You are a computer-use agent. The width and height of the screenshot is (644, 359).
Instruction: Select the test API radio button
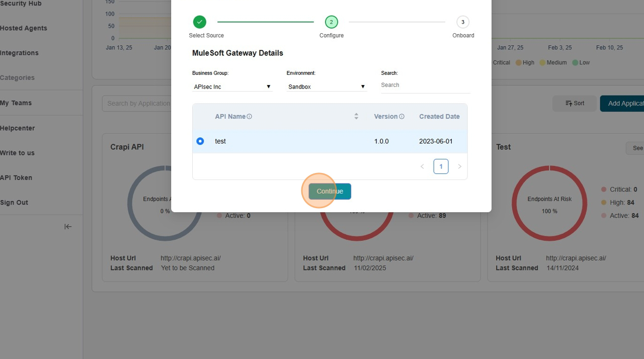[200, 141]
